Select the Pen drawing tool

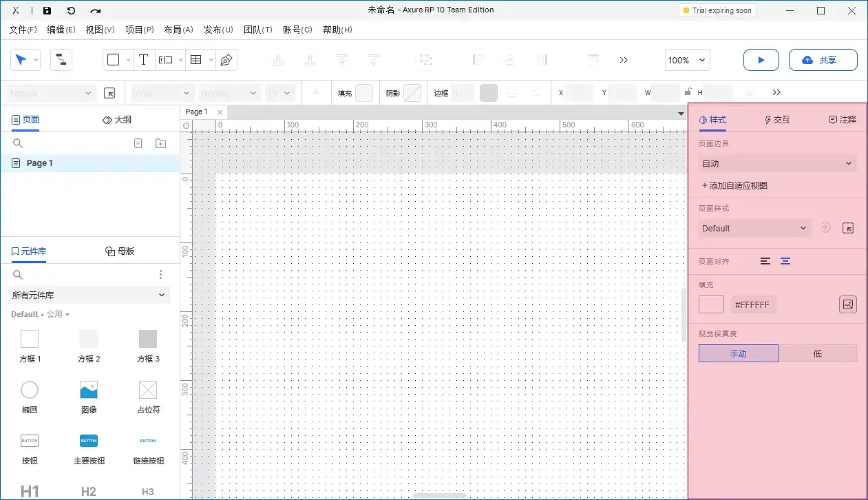(x=226, y=60)
